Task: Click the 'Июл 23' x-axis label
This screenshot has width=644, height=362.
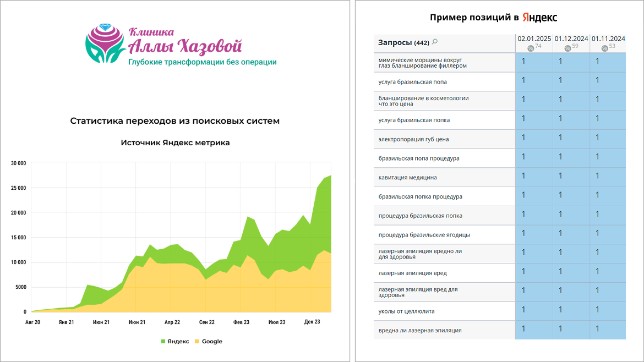Action: (277, 322)
